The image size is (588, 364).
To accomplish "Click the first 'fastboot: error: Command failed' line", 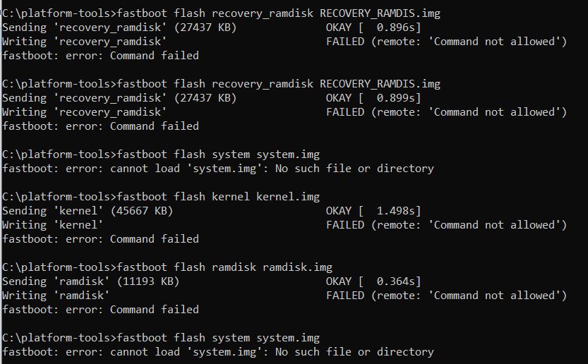I will point(100,56).
